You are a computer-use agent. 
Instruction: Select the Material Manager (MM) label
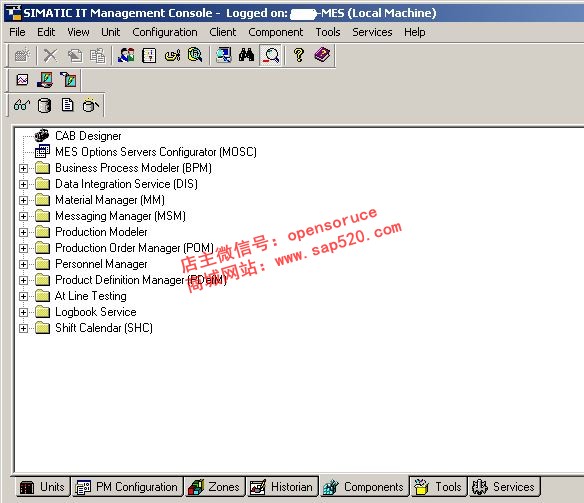tap(110, 200)
